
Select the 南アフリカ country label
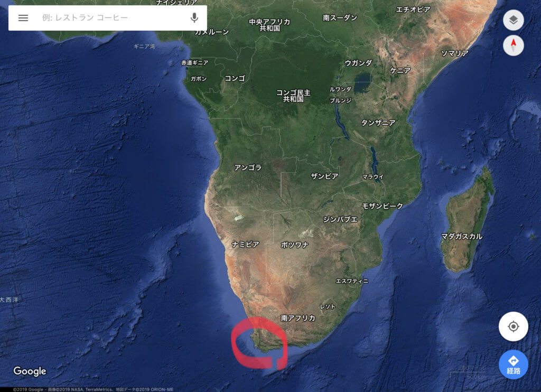click(x=298, y=318)
